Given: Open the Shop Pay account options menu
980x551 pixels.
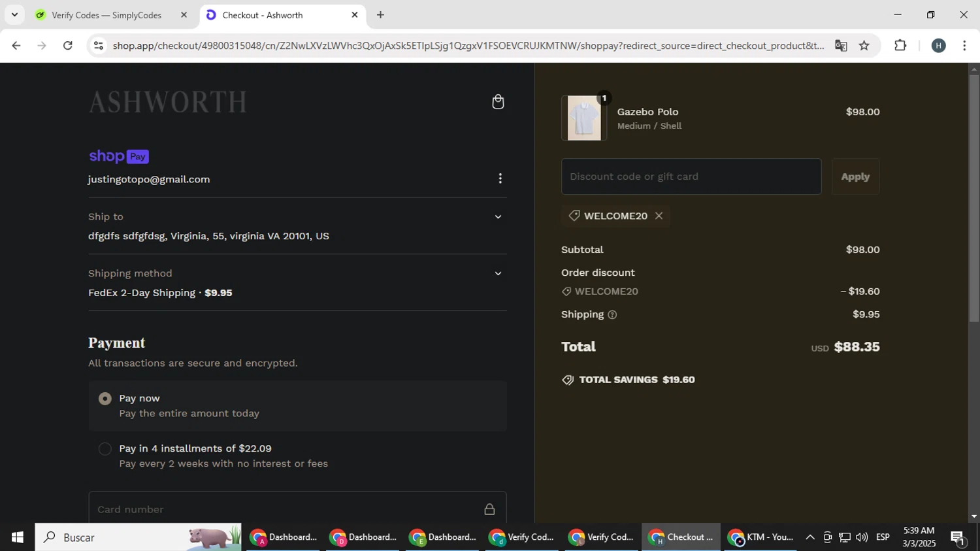Looking at the screenshot, I should pyautogui.click(x=500, y=178).
